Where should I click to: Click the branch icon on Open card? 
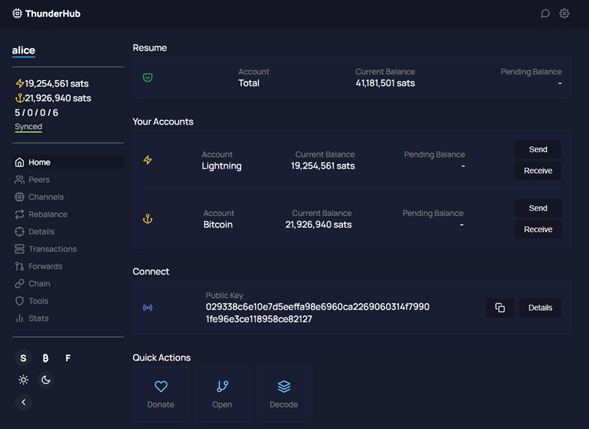[222, 386]
